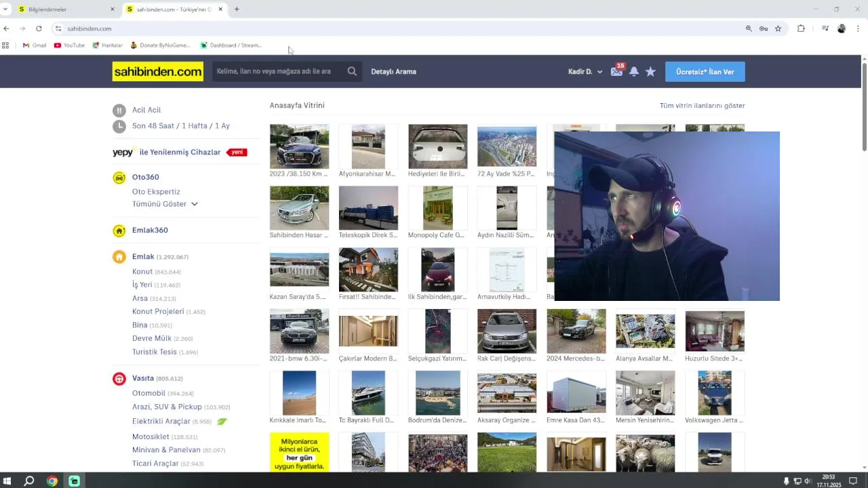868x488 pixels.
Task: Open Windows taskbar search
Action: 29,481
